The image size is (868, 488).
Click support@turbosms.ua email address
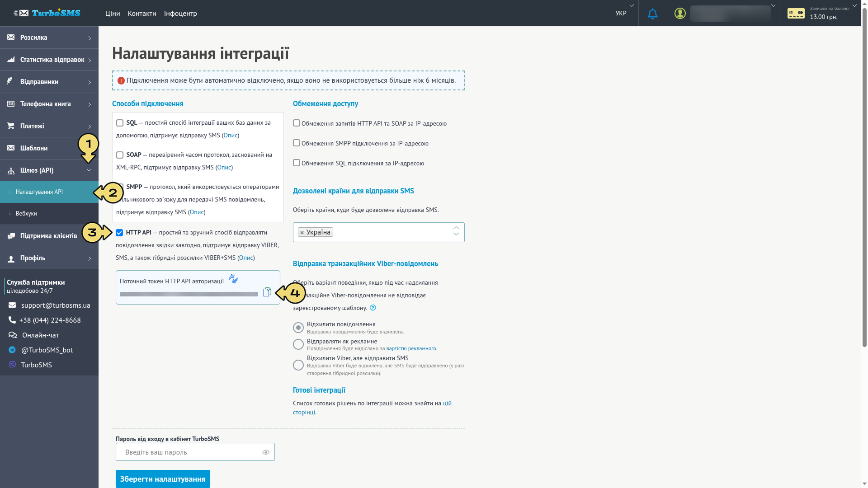tap(56, 305)
